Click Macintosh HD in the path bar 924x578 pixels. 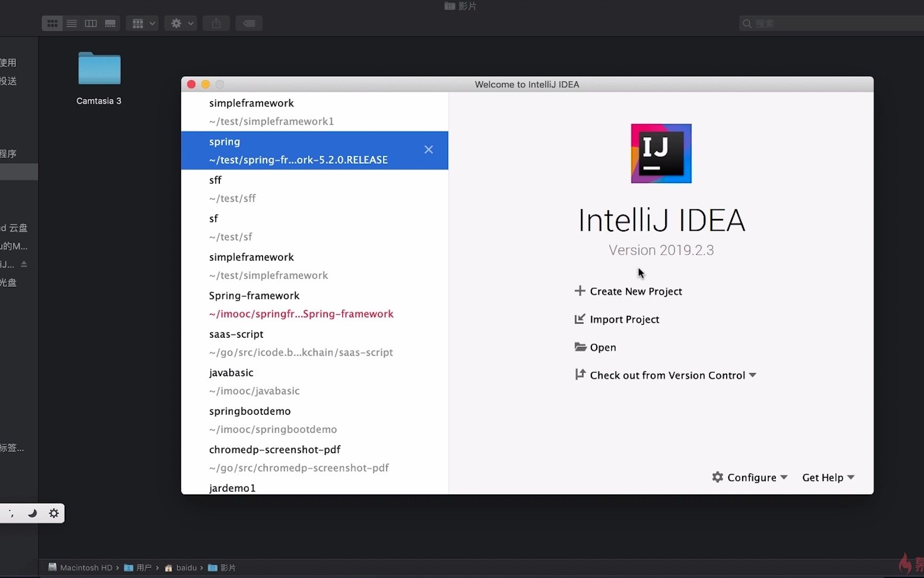click(81, 567)
